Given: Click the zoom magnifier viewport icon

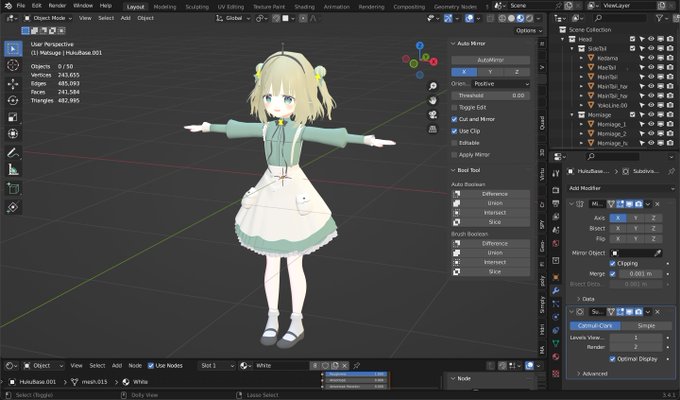Looking at the screenshot, I should coord(432,86).
